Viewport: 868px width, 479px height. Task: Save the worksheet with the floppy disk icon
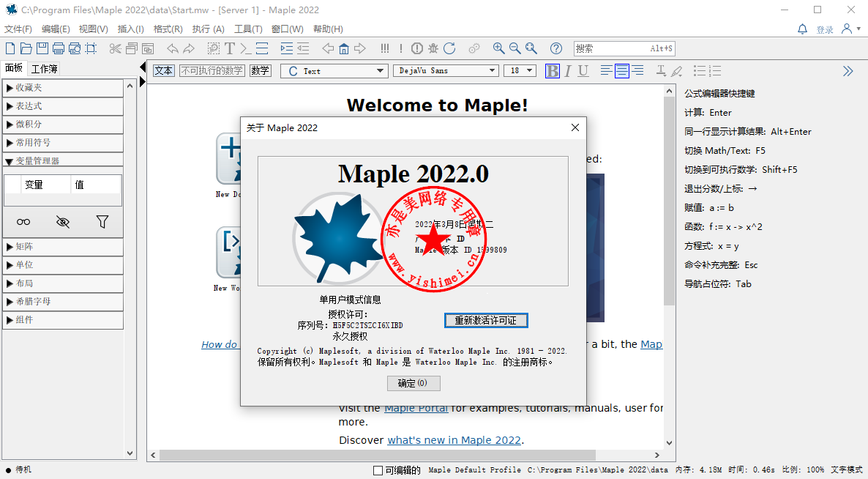42,49
